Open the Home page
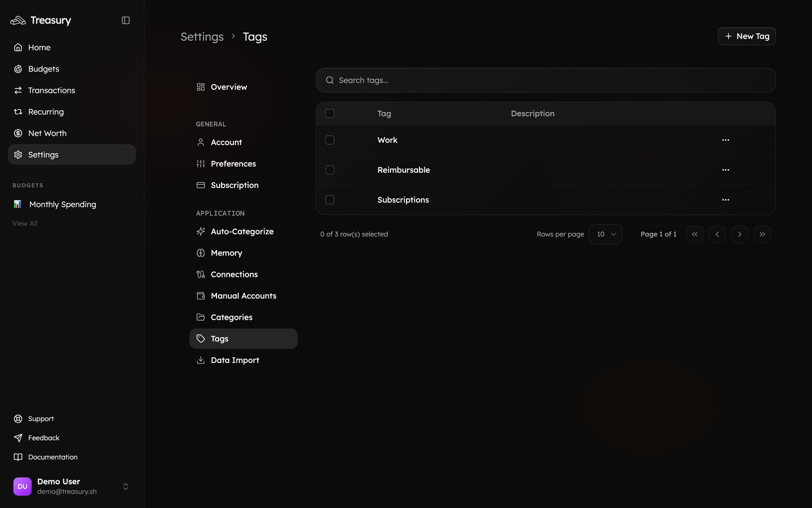Viewport: 812px width, 508px height. tap(72, 47)
